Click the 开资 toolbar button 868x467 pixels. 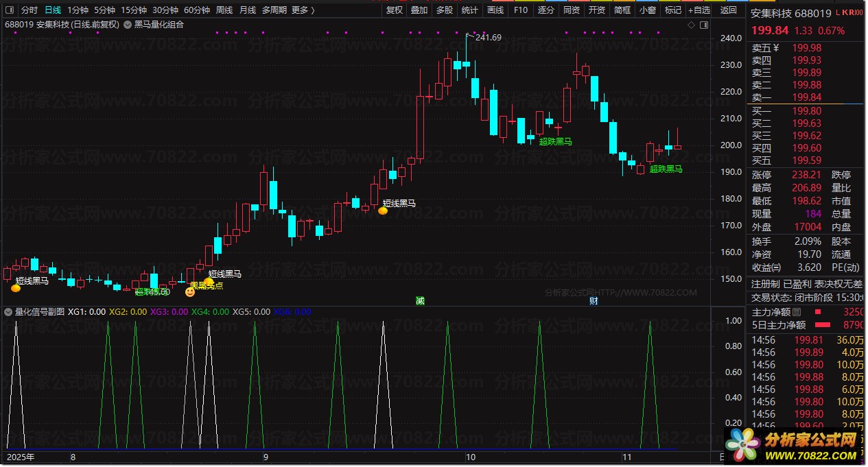pyautogui.click(x=597, y=10)
